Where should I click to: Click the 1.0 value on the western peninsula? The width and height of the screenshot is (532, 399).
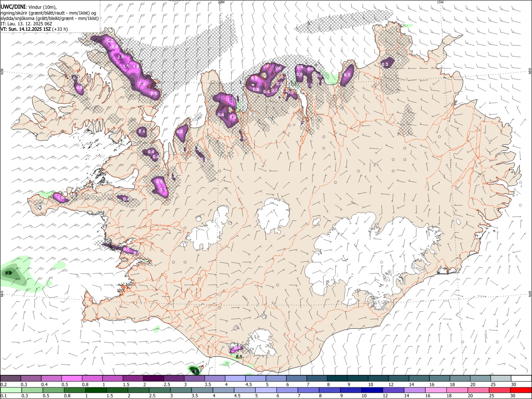(x=61, y=198)
